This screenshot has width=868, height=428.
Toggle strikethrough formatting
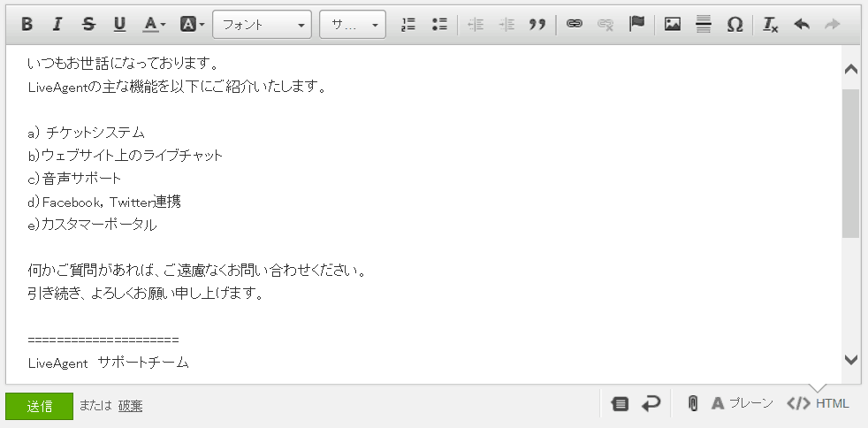pyautogui.click(x=88, y=25)
